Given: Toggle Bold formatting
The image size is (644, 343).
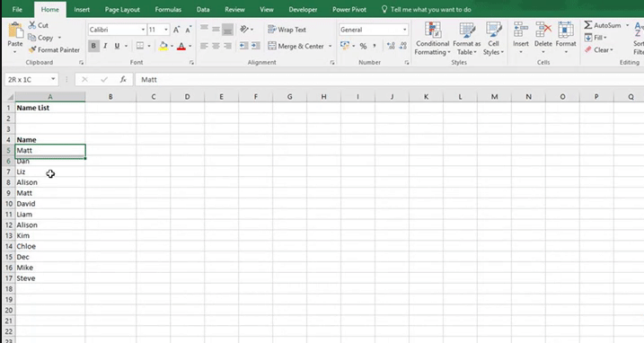Looking at the screenshot, I should point(93,46).
